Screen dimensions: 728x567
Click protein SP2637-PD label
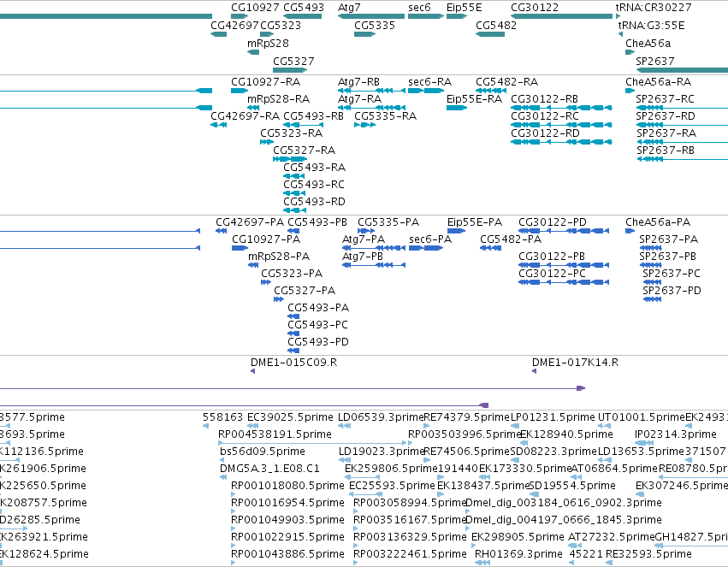point(672,291)
